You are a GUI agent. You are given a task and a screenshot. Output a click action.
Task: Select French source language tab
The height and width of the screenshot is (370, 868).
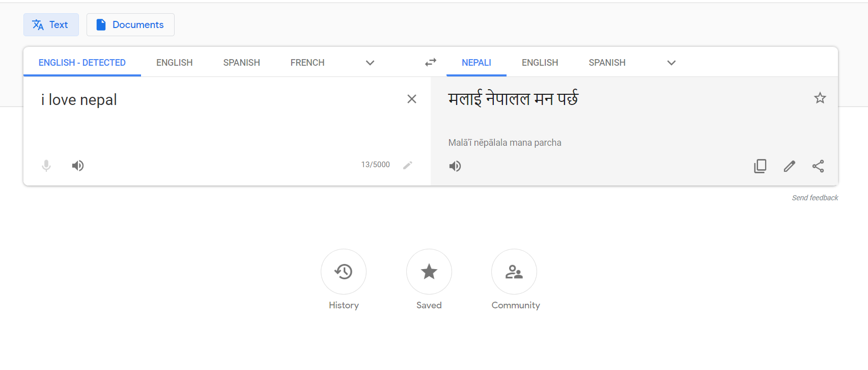[x=307, y=62]
